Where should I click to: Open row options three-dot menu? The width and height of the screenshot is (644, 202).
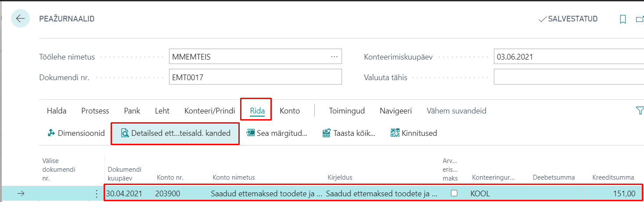tap(97, 194)
